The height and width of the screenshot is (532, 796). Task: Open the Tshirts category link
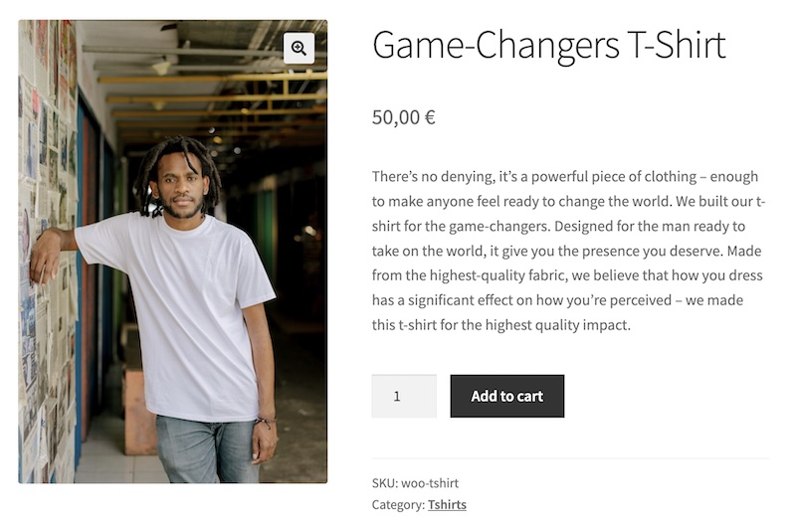click(x=447, y=504)
